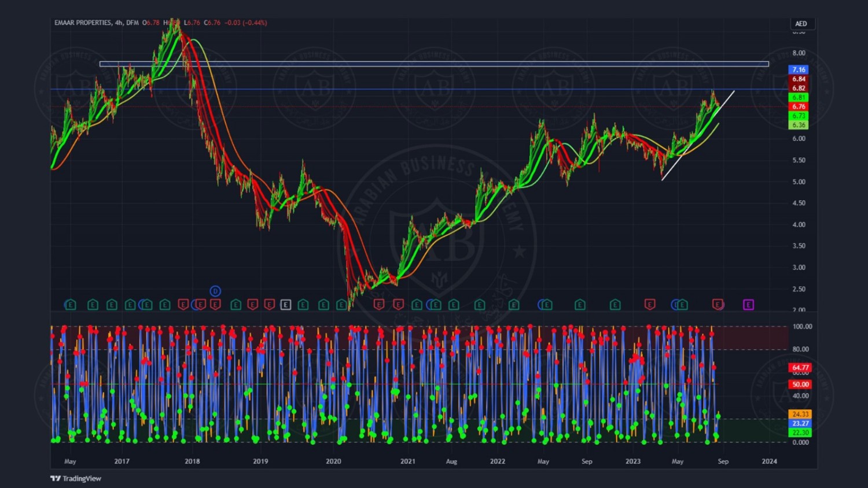Select the white horizontal resistance rectangle drawing

click(x=434, y=64)
